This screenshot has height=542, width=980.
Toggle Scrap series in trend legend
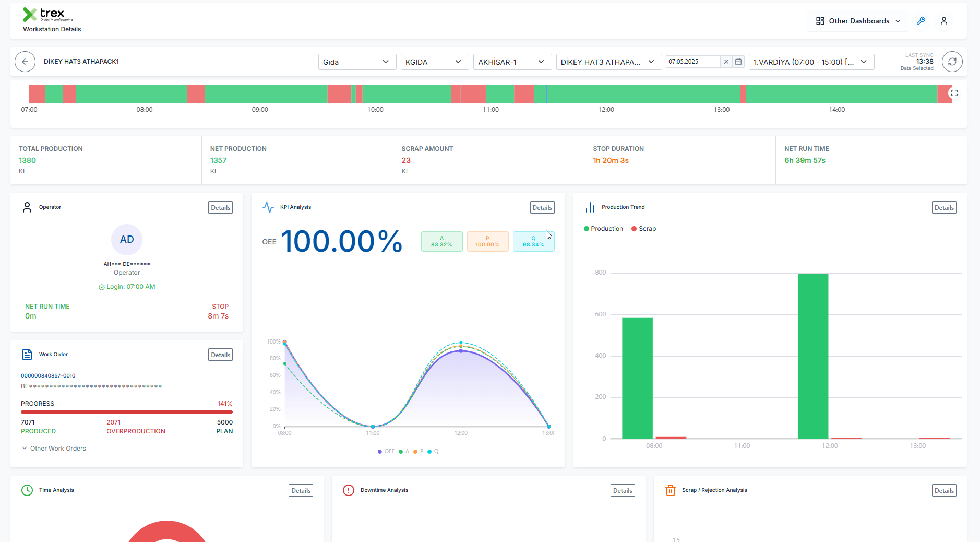pyautogui.click(x=644, y=229)
